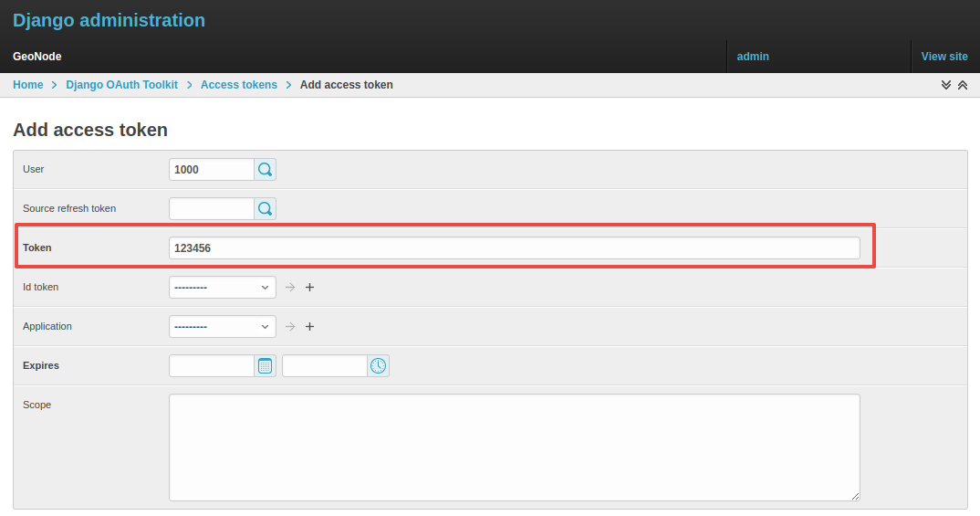980x516 pixels.
Task: Click the View site link
Action: [944, 57]
